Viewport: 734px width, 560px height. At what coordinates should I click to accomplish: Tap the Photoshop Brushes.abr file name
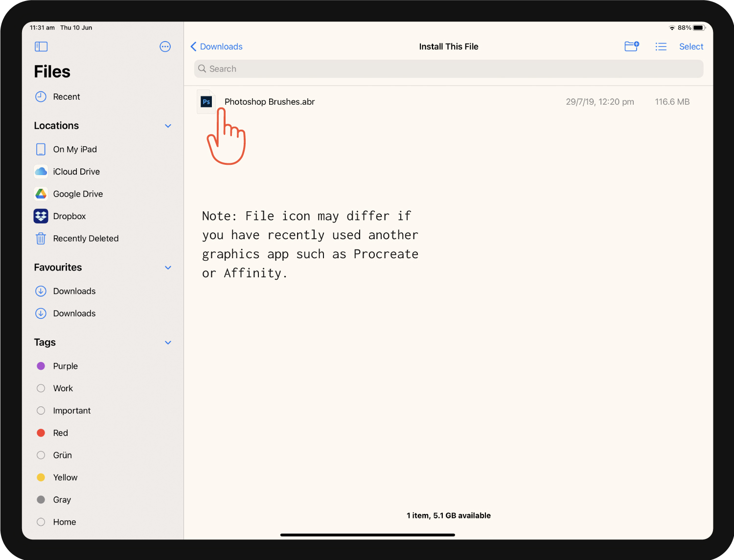[x=270, y=102]
